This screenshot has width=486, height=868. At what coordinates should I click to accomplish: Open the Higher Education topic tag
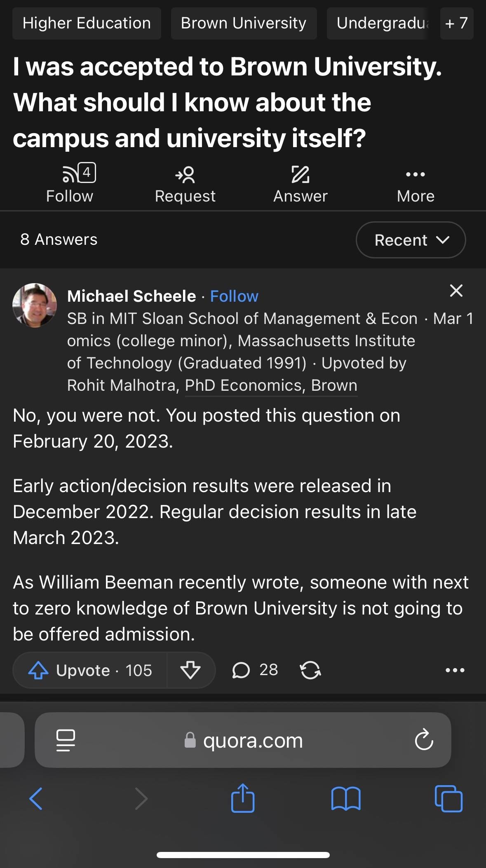click(x=87, y=23)
